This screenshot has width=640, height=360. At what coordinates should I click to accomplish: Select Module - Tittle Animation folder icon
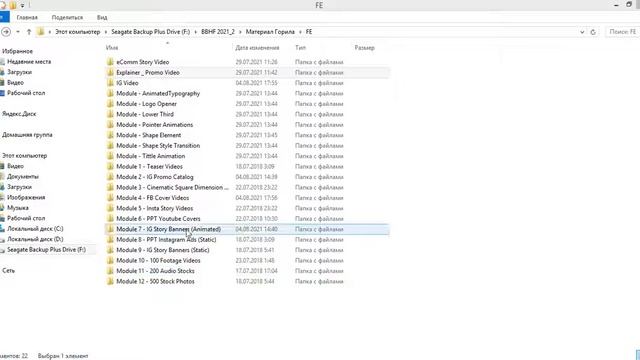click(110, 156)
